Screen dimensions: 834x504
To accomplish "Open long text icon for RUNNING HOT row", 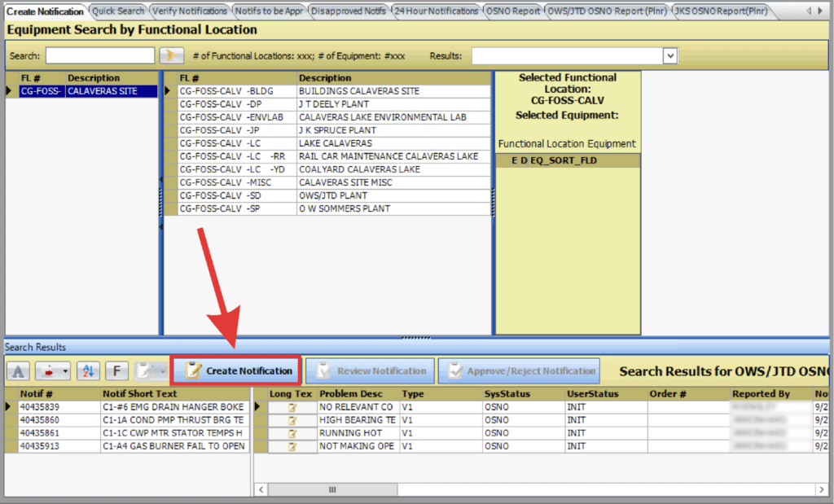I will pos(292,433).
